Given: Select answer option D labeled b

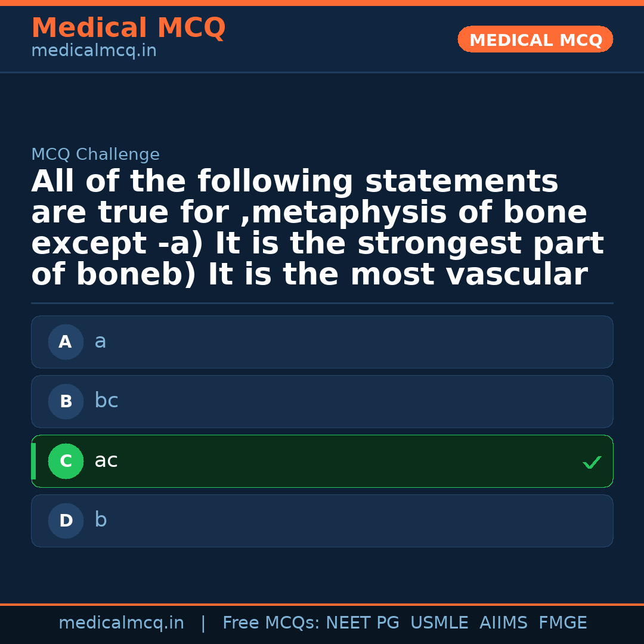Looking at the screenshot, I should pyautogui.click(x=322, y=521).
